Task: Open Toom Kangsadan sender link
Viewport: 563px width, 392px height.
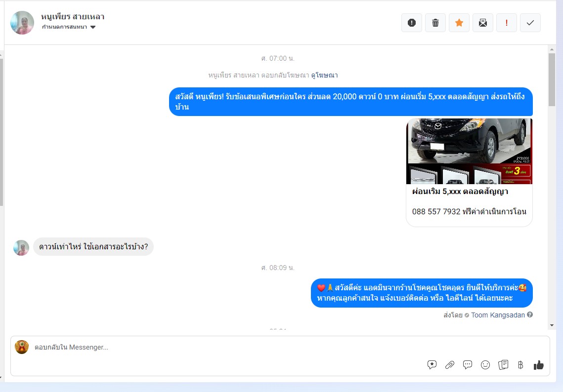Action: point(498,315)
